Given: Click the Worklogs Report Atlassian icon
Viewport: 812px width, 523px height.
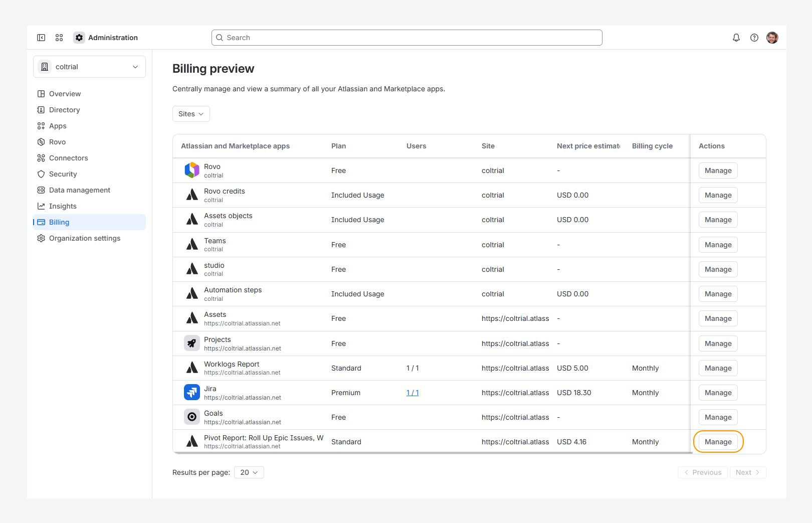Looking at the screenshot, I should tap(192, 368).
